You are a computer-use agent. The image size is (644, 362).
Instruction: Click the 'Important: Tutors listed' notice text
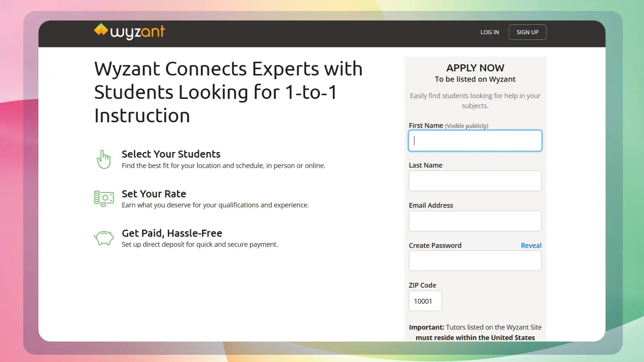(x=475, y=332)
